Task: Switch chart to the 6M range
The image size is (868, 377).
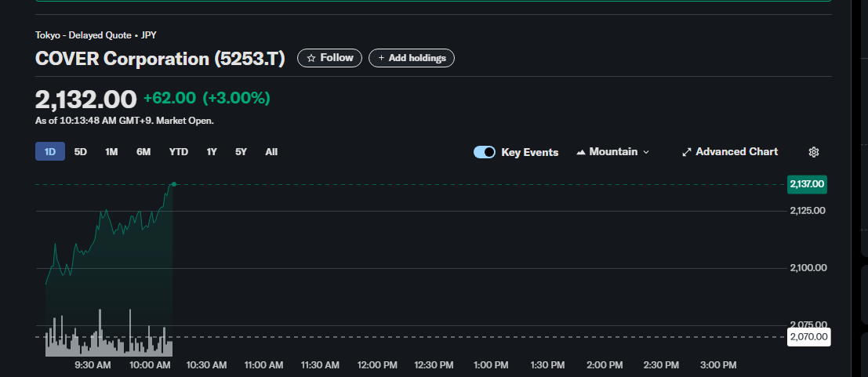Action: pyautogui.click(x=143, y=152)
